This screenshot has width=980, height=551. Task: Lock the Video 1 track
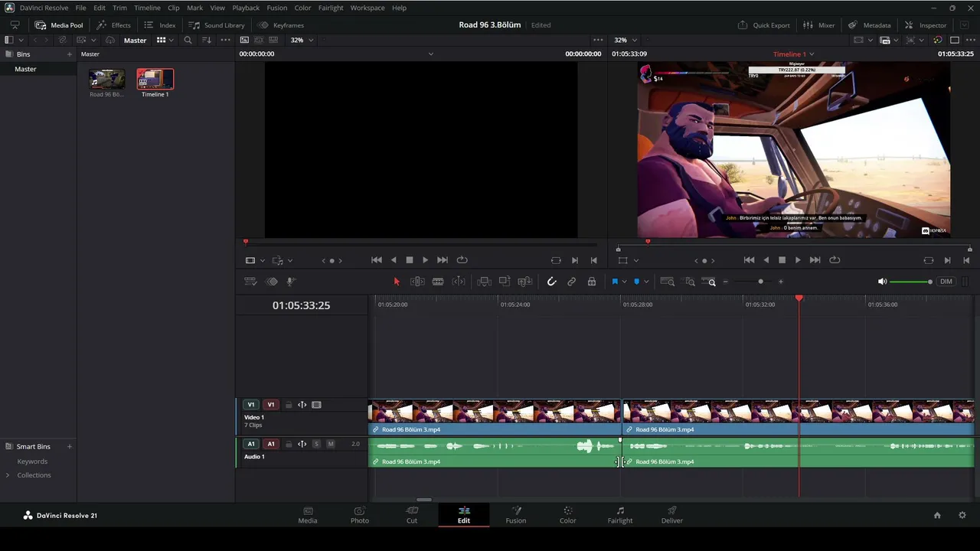pyautogui.click(x=288, y=405)
